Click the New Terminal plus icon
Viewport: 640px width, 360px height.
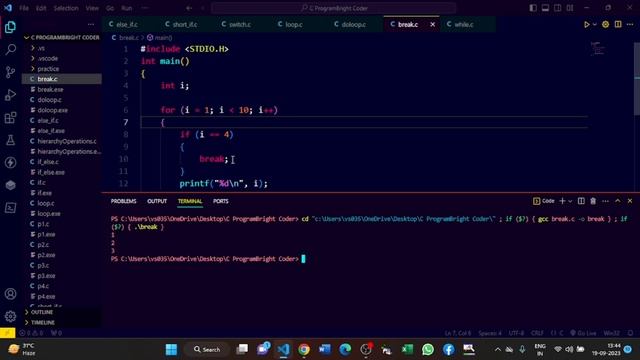pyautogui.click(x=562, y=201)
